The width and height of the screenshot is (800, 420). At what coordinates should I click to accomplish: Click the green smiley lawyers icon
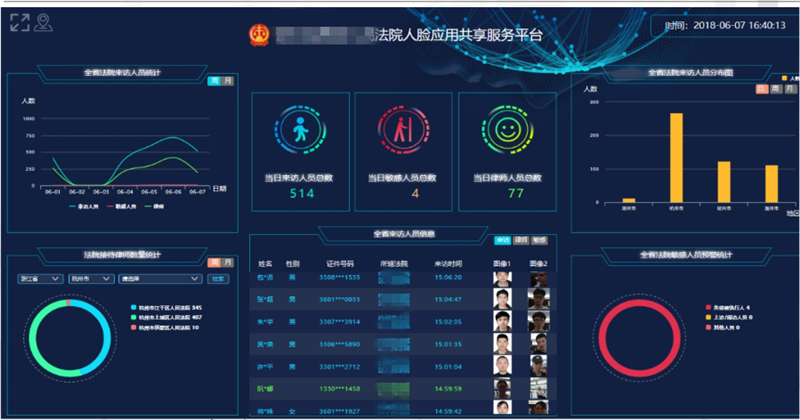[508, 132]
